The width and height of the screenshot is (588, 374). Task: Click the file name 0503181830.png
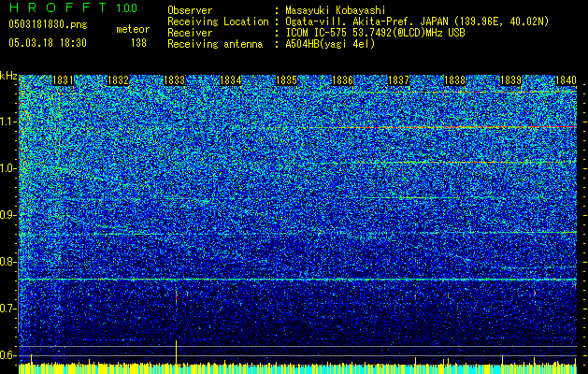(x=48, y=25)
